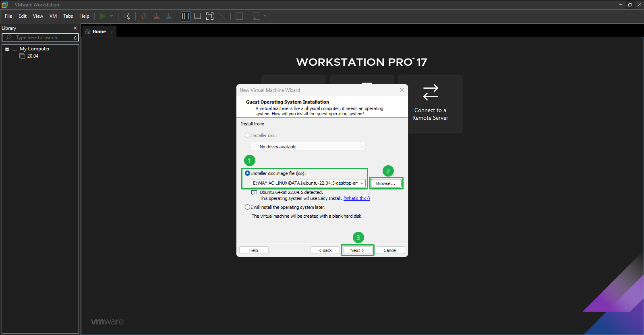Select the Installer disc radio button
Viewport: 644px width, 335px height.
247,135
